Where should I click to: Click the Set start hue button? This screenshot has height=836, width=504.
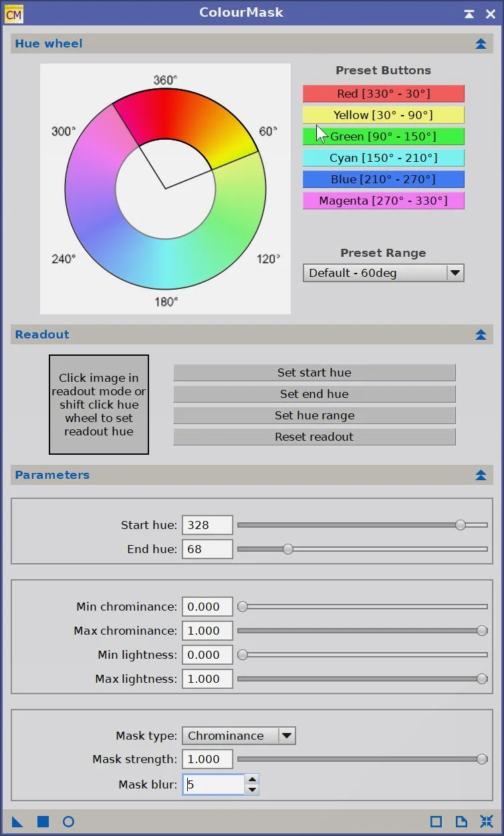314,373
